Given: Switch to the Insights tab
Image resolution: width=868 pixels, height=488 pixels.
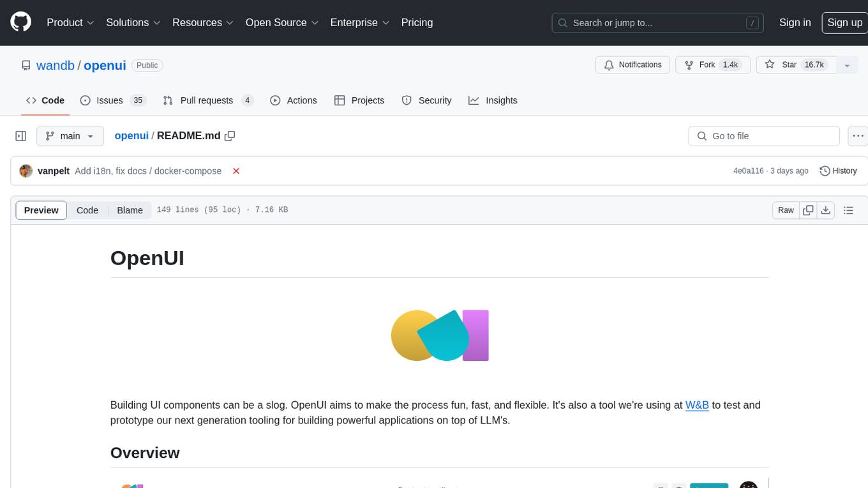Looking at the screenshot, I should coord(493,100).
